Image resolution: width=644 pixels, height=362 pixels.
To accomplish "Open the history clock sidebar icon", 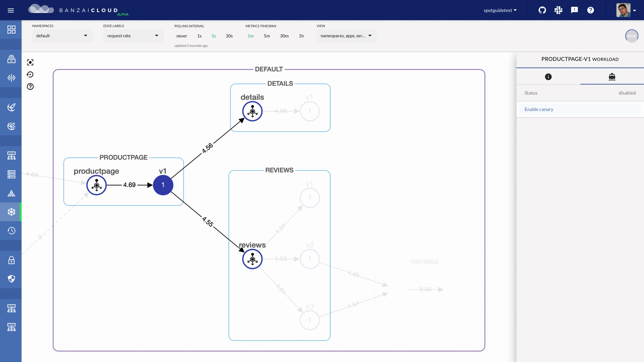I will [11, 230].
